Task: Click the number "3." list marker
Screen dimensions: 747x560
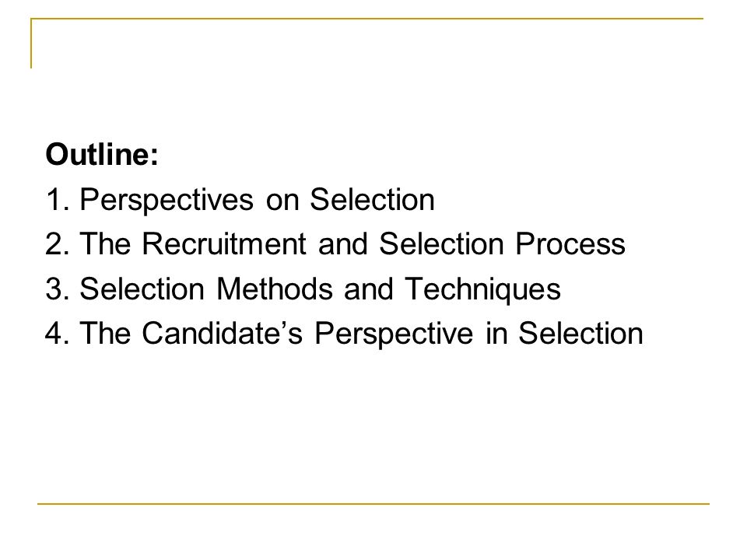Action: 58,289
